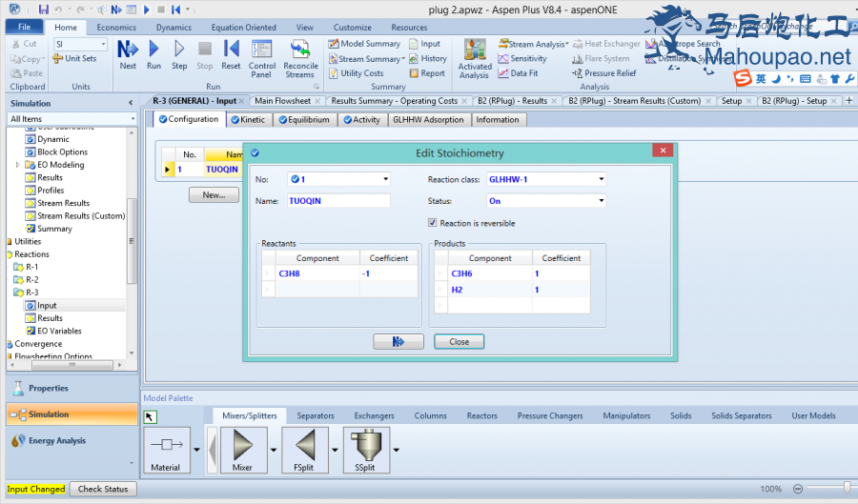Pick the FSplit block icon
This screenshot has width=858, height=504.
pyautogui.click(x=305, y=447)
